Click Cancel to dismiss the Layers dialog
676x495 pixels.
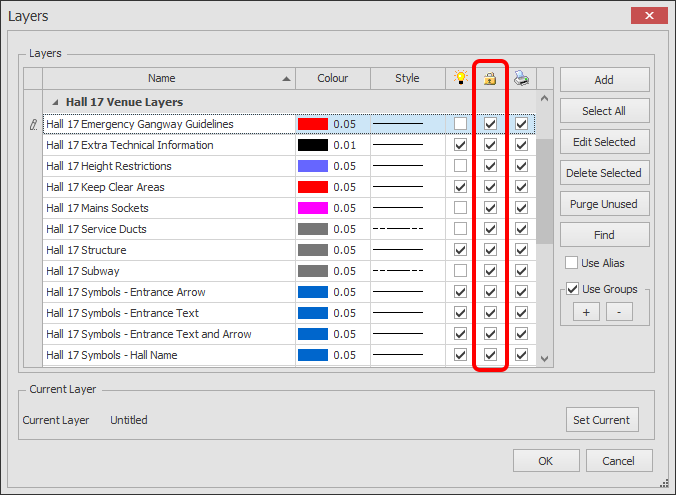pos(619,461)
